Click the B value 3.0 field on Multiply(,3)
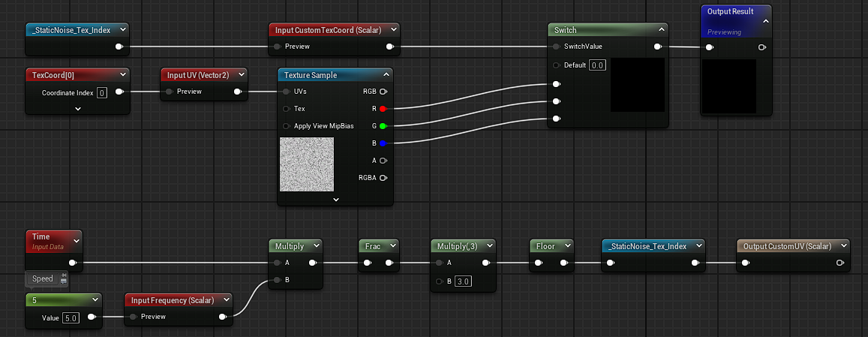The height and width of the screenshot is (337, 868). pos(463,281)
